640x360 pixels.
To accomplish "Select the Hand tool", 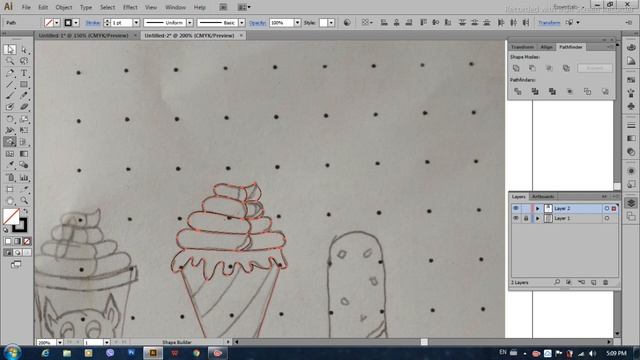I will (x=10, y=200).
